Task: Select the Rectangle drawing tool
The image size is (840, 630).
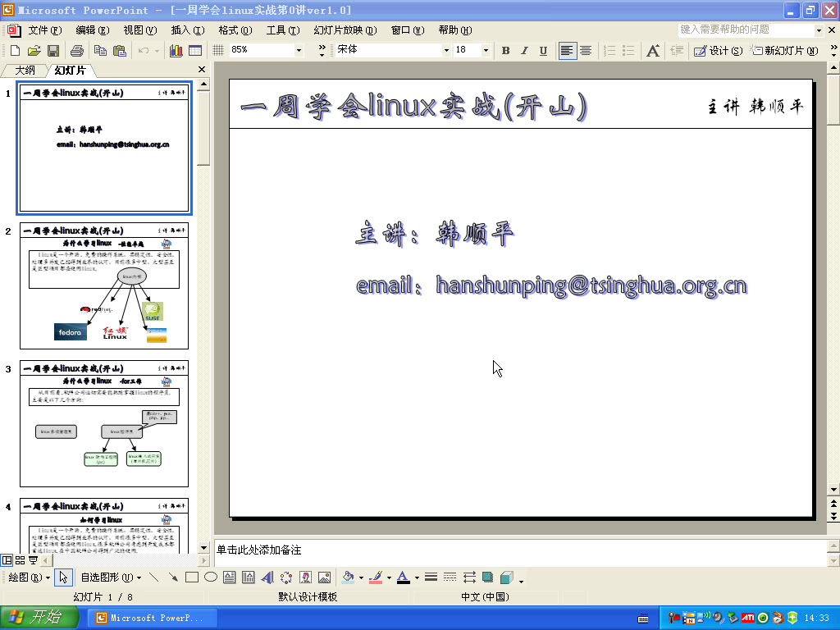Action: click(x=191, y=577)
